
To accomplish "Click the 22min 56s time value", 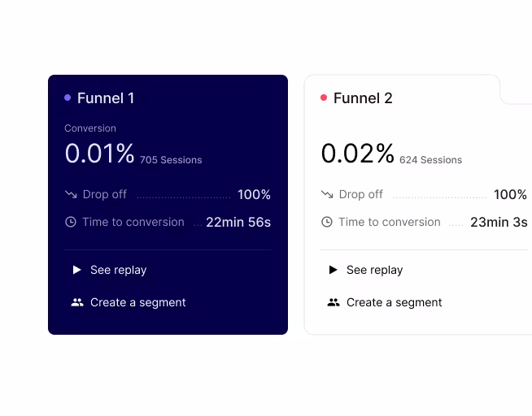I will coord(238,223).
